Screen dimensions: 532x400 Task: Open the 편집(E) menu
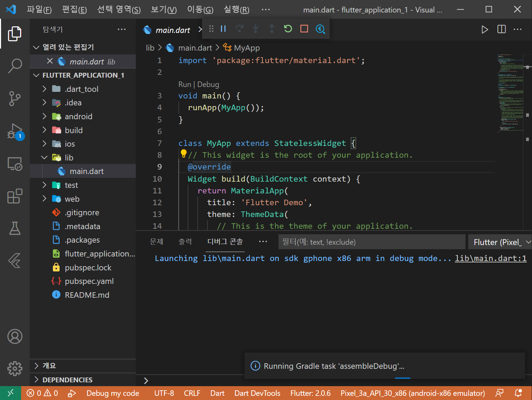[x=74, y=9]
